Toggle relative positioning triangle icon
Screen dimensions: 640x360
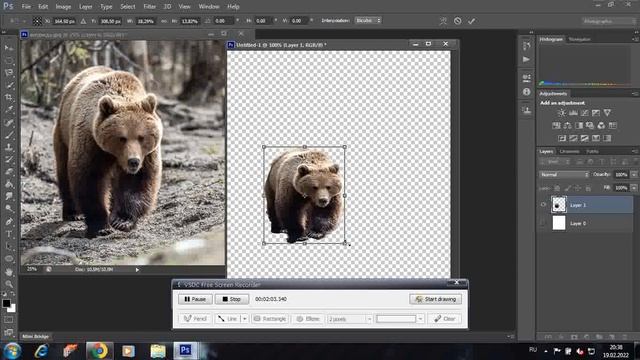click(83, 21)
